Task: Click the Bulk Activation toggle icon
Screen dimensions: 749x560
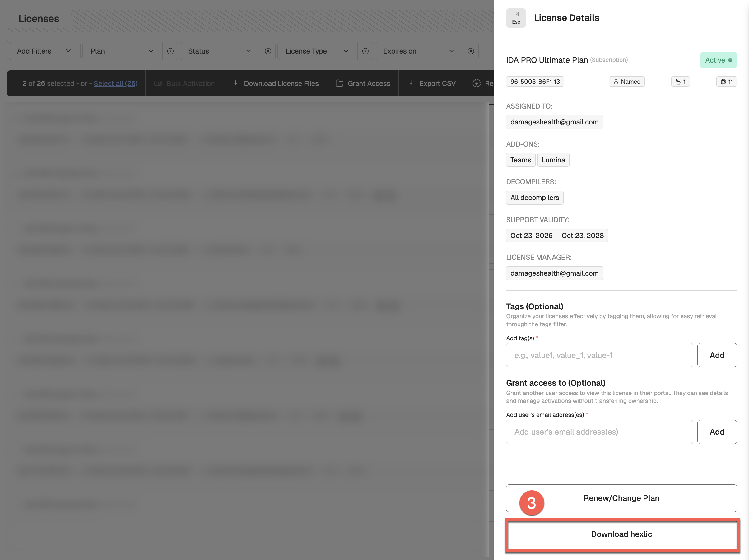Action: click(158, 83)
